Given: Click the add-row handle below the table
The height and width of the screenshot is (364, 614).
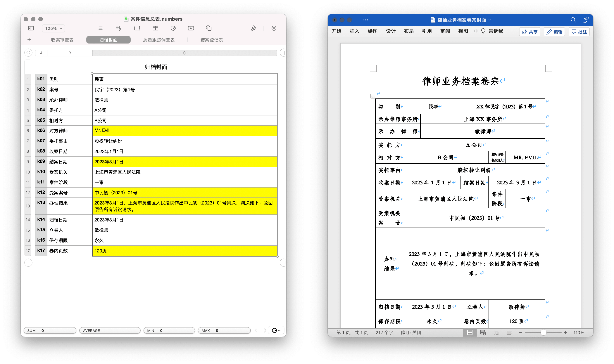Looking at the screenshot, I should (x=28, y=263).
